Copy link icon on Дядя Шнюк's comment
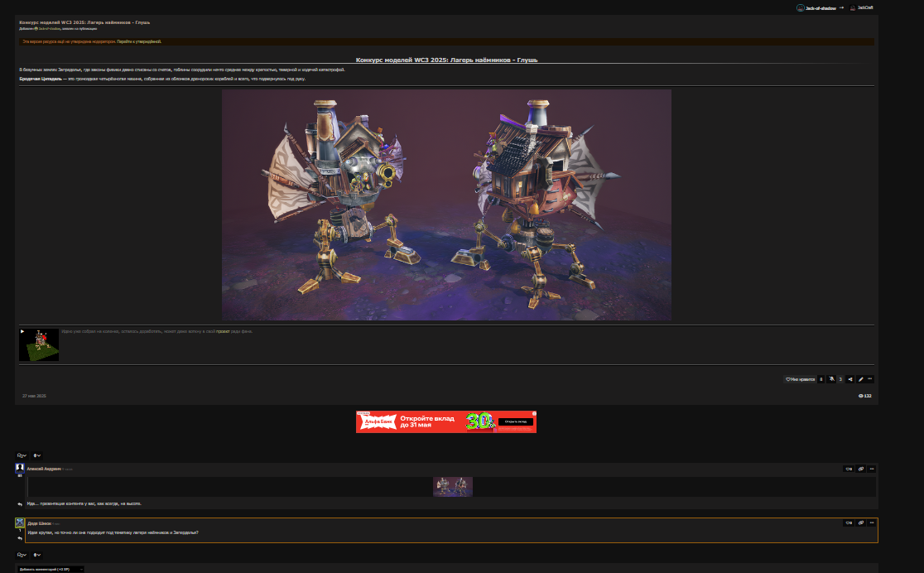This screenshot has width=924, height=573. click(x=861, y=522)
